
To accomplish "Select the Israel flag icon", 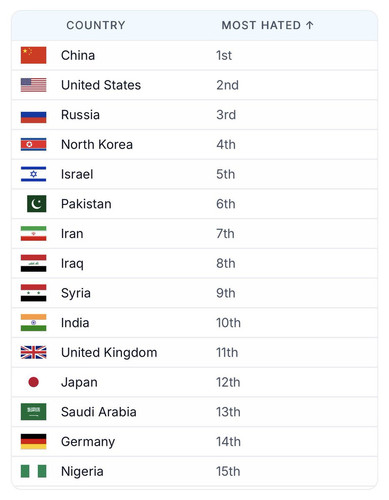I will [x=33, y=174].
